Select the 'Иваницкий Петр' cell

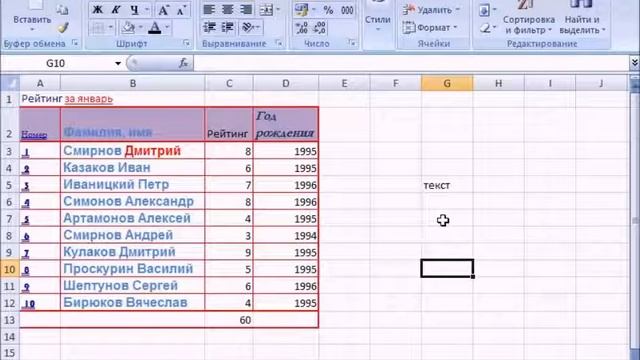[x=133, y=184]
